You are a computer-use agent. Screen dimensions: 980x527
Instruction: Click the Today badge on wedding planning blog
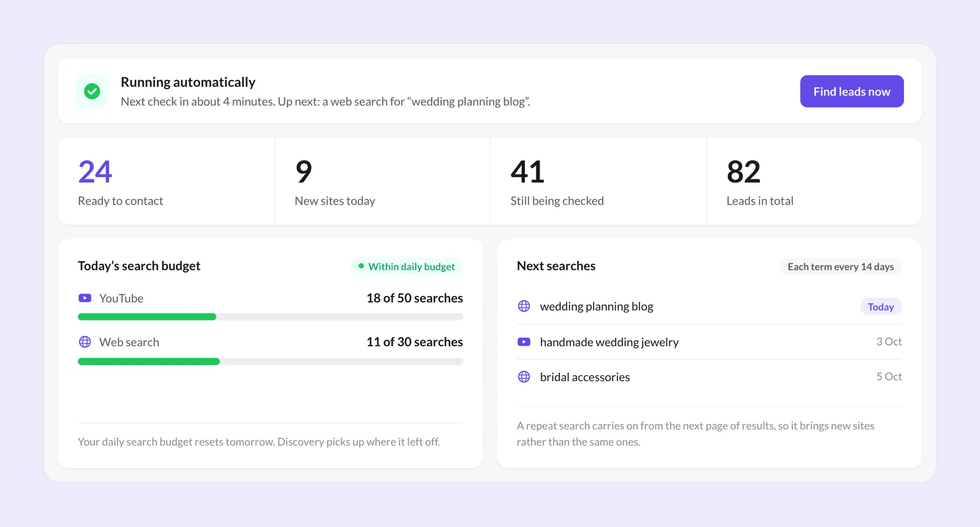[x=881, y=307]
